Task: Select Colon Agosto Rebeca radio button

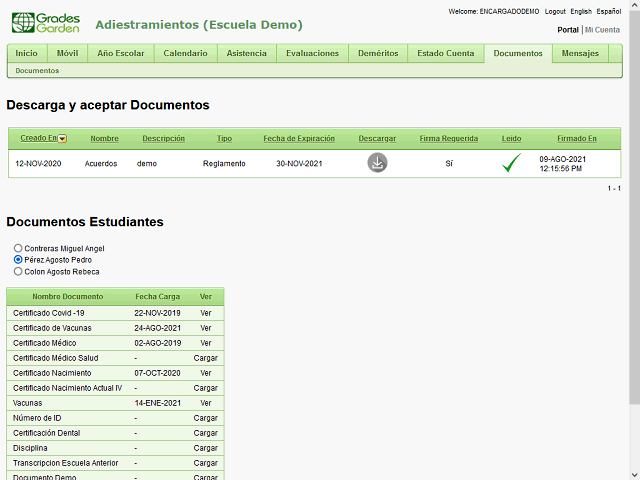Action: click(x=18, y=271)
